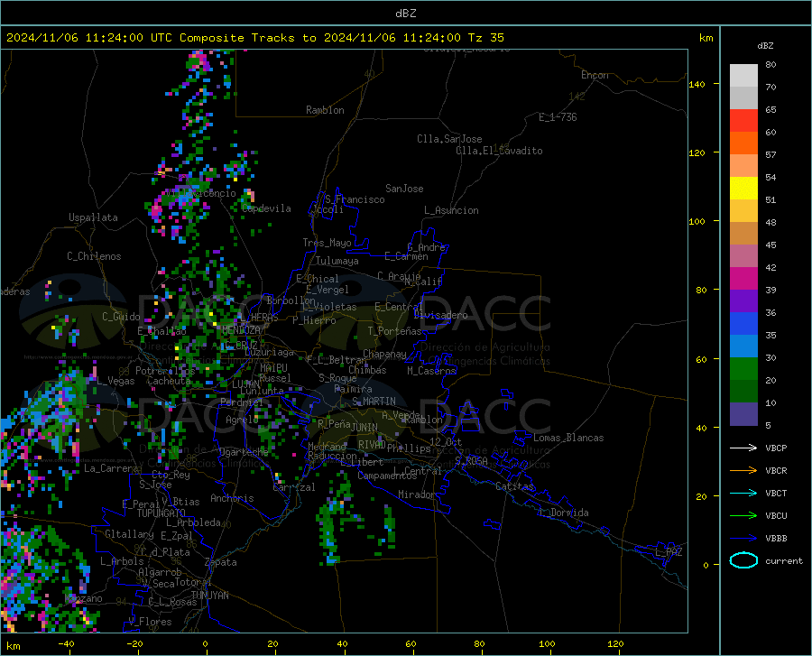Screen dimensions: 812x656
Task: Click the 'VBBB' legend label
Action: (x=776, y=539)
